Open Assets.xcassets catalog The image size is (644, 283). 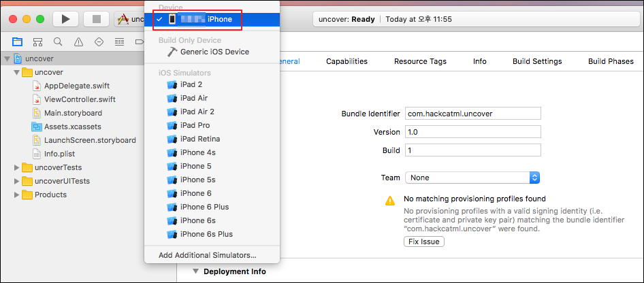[x=73, y=127]
